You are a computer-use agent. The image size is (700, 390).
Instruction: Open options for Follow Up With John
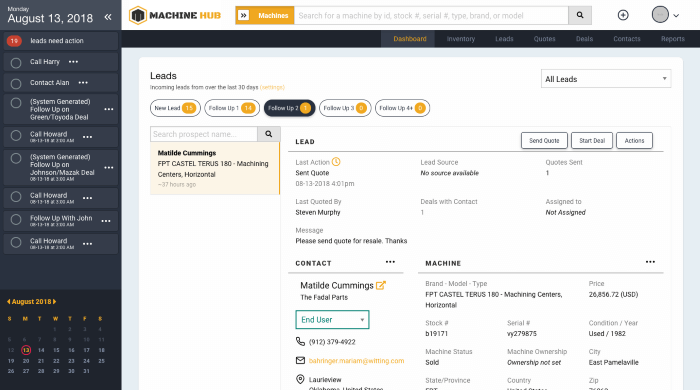point(106,221)
